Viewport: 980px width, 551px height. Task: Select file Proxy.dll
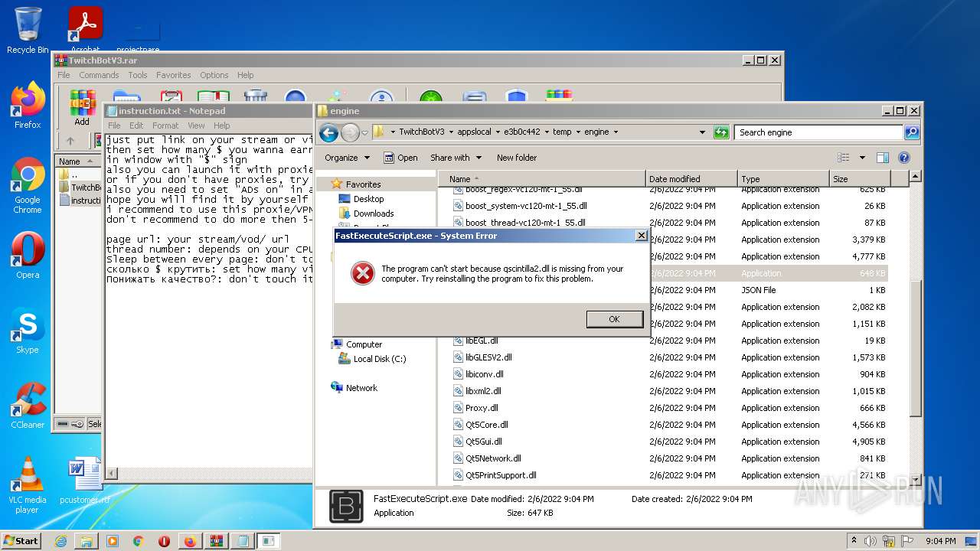click(x=482, y=408)
